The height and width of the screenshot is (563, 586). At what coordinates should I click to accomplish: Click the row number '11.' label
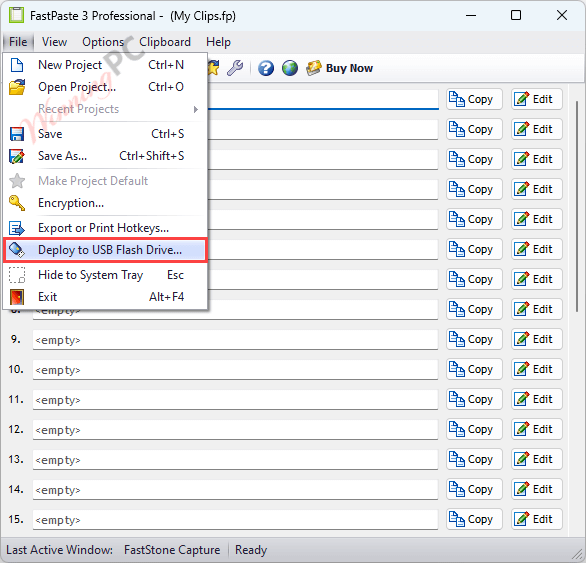[x=16, y=399]
